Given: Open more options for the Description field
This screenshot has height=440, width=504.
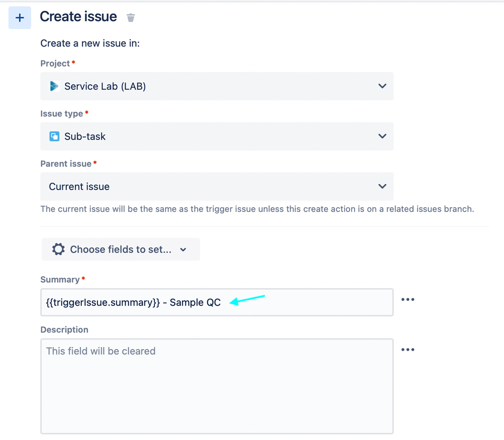Looking at the screenshot, I should [408, 349].
